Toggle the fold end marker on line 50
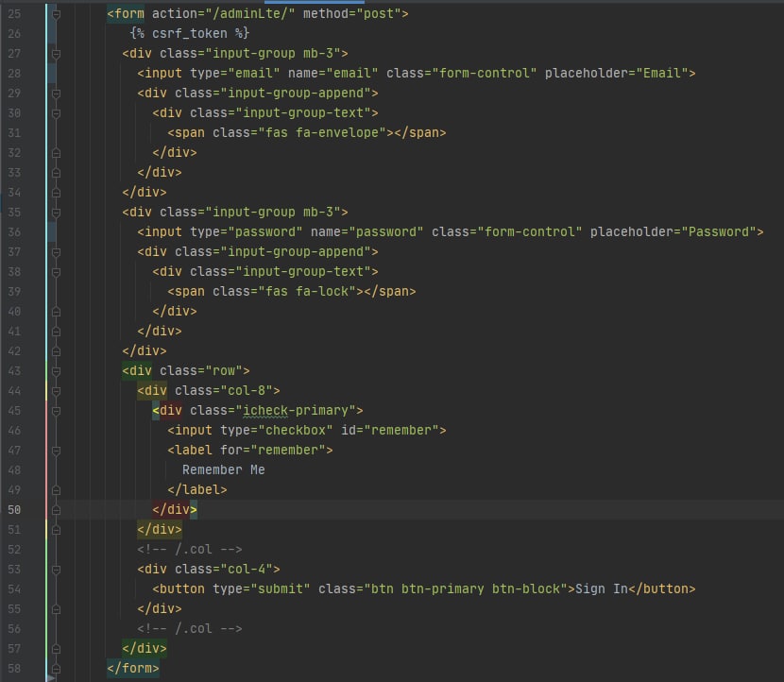 click(56, 510)
